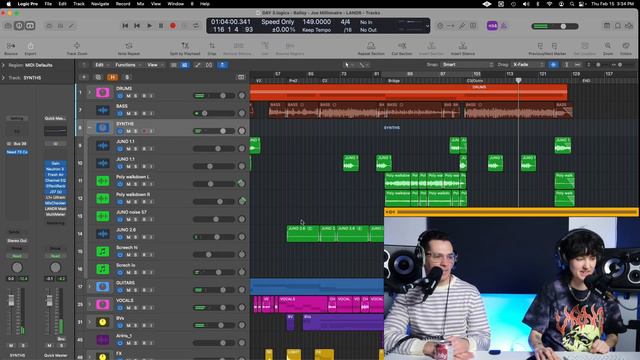
Task: Click the add new track plus button
Action: [x=84, y=77]
